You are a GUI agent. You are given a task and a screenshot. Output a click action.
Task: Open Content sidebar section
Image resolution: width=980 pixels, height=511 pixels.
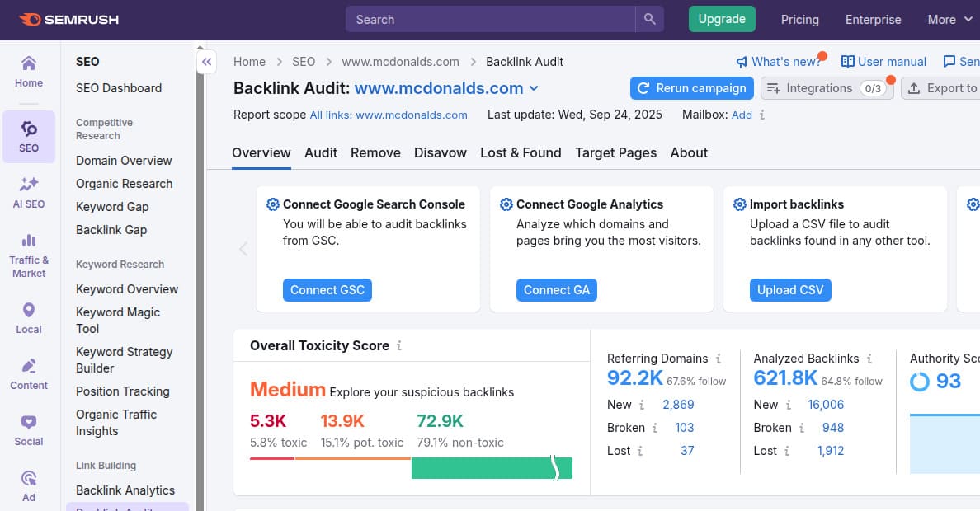pos(29,374)
